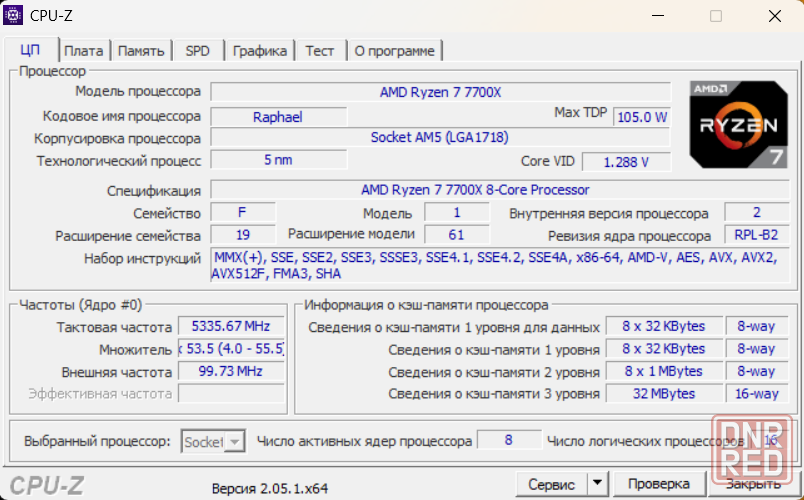Click the Тактовая частота value field
The image size is (804, 500).
230,326
